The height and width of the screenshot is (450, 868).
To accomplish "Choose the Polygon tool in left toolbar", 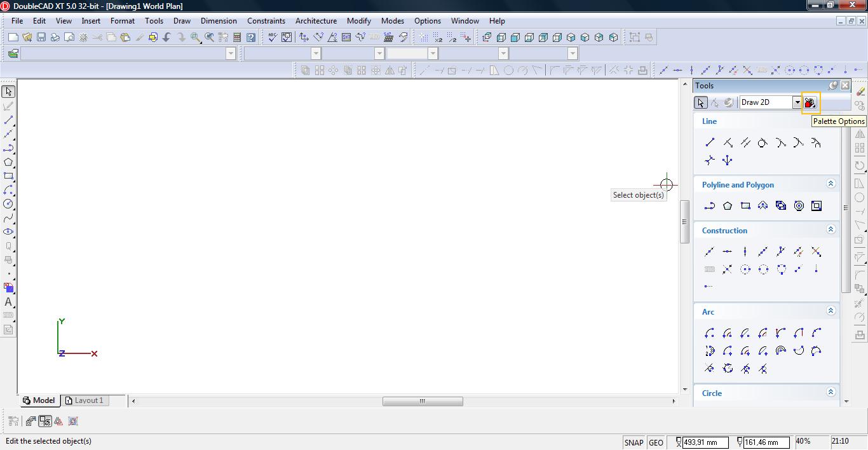I will click(x=8, y=162).
